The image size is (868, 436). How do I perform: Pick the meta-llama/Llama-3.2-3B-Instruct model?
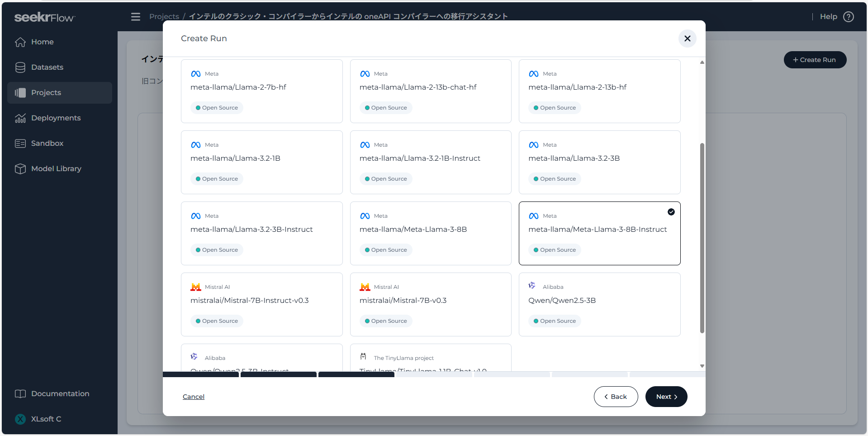(261, 234)
